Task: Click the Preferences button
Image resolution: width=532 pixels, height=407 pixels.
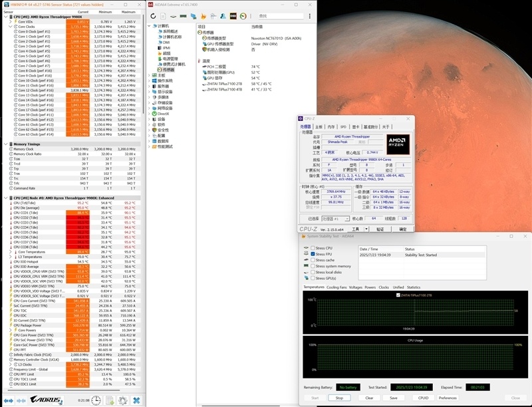Action: [x=448, y=398]
